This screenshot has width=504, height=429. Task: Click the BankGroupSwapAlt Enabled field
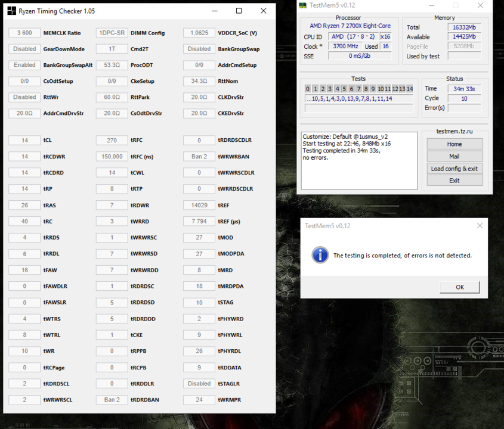point(24,65)
